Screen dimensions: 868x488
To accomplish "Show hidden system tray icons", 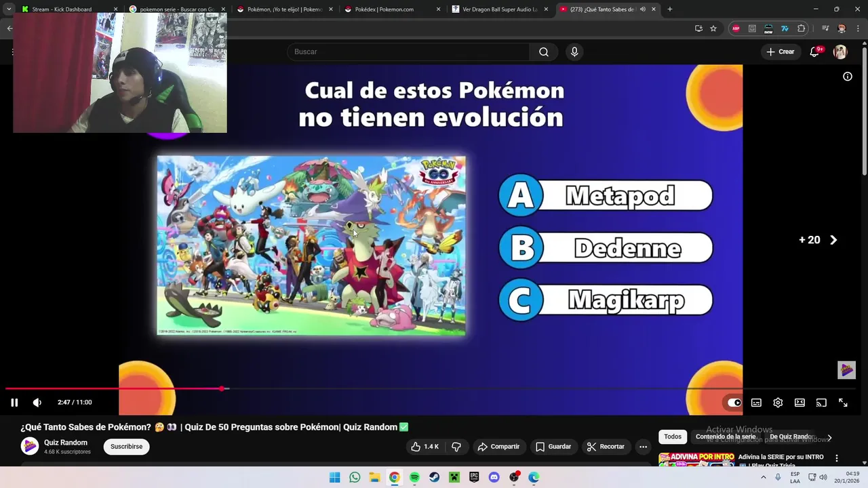I will click(764, 477).
